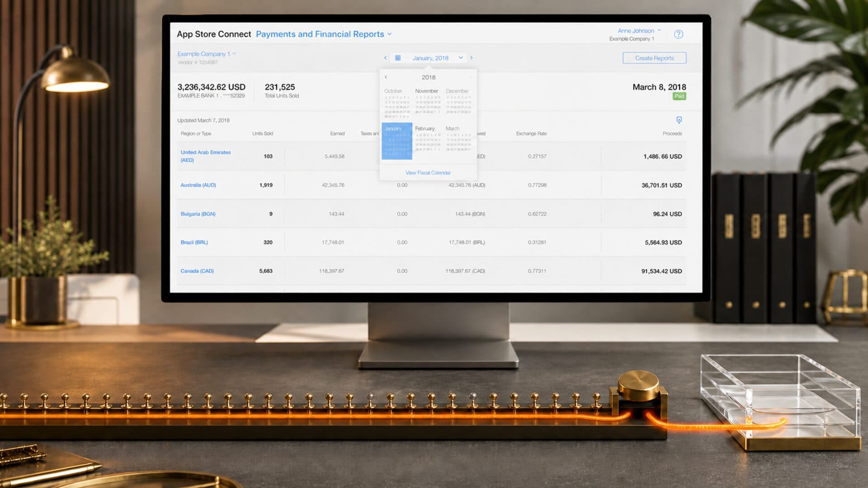This screenshot has width=868, height=488.
Task: Click the Proceeds column header
Action: (x=672, y=134)
